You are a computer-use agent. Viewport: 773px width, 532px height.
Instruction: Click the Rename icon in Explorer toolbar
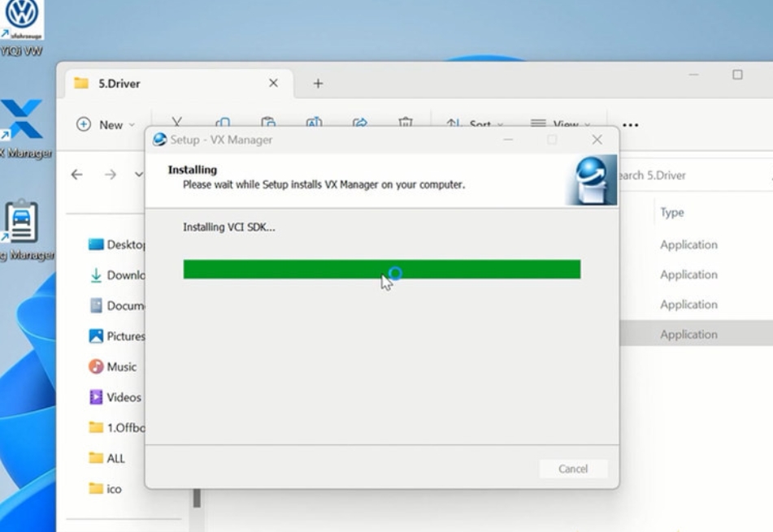314,122
